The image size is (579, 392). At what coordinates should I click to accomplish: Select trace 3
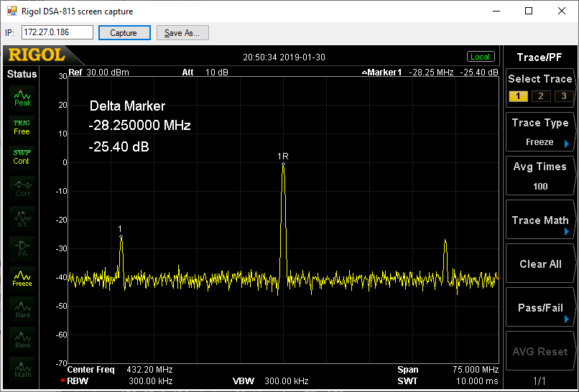pos(564,96)
